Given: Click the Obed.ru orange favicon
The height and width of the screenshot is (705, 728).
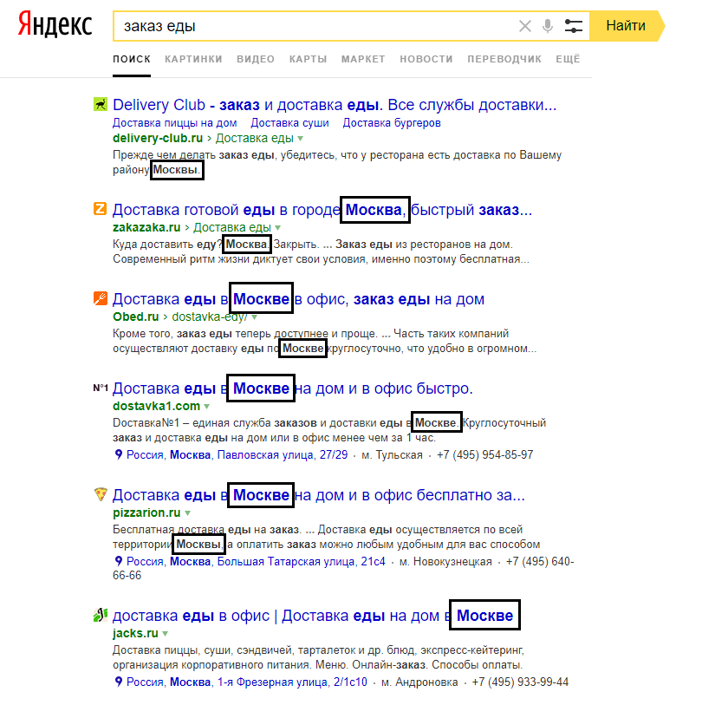Looking at the screenshot, I should tap(101, 298).
